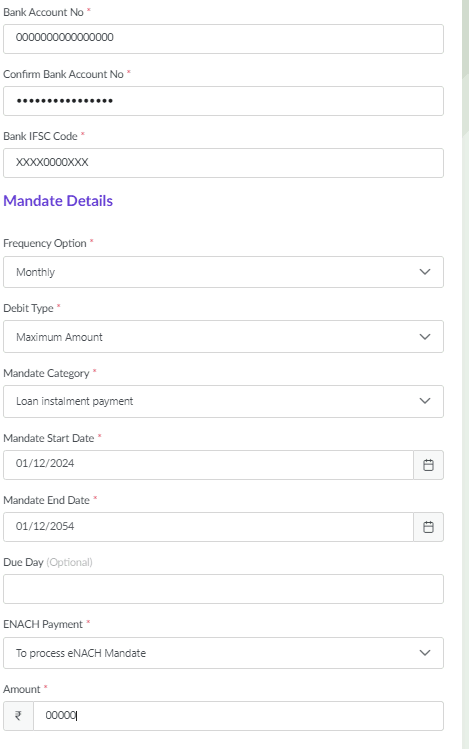This screenshot has width=469, height=749.
Task: Focus the Bank Account No field
Action: point(224,39)
